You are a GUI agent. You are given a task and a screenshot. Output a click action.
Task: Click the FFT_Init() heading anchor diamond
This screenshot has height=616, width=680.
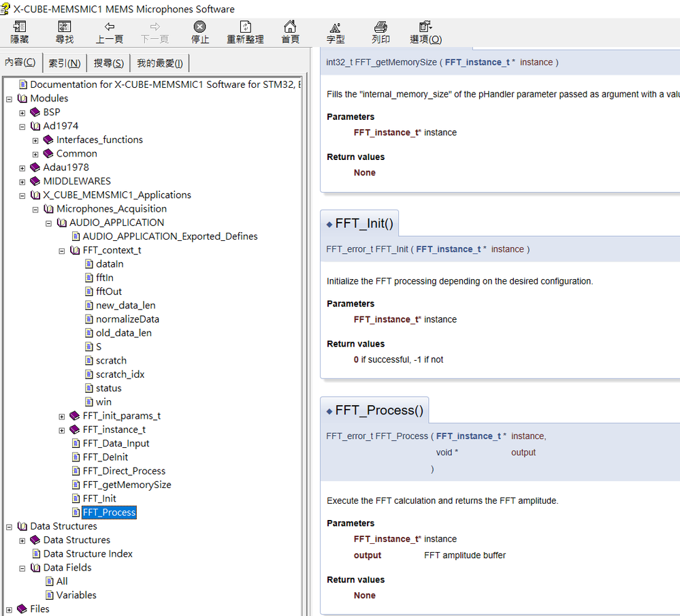point(329,224)
